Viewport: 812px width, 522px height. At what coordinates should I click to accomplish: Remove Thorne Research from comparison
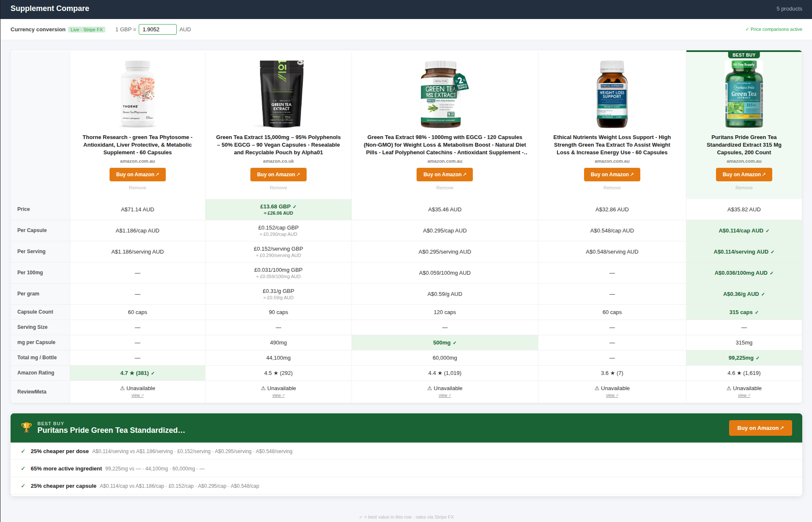[137, 188]
